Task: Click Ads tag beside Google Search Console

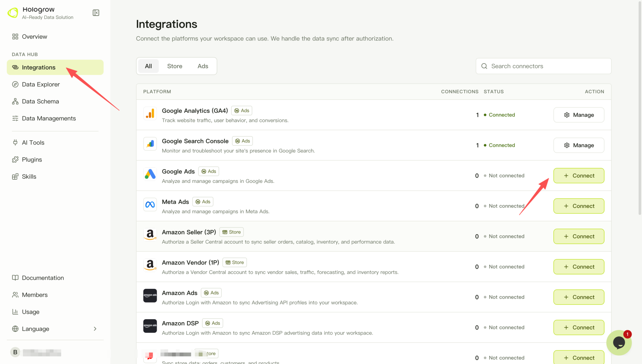Action: tap(242, 141)
